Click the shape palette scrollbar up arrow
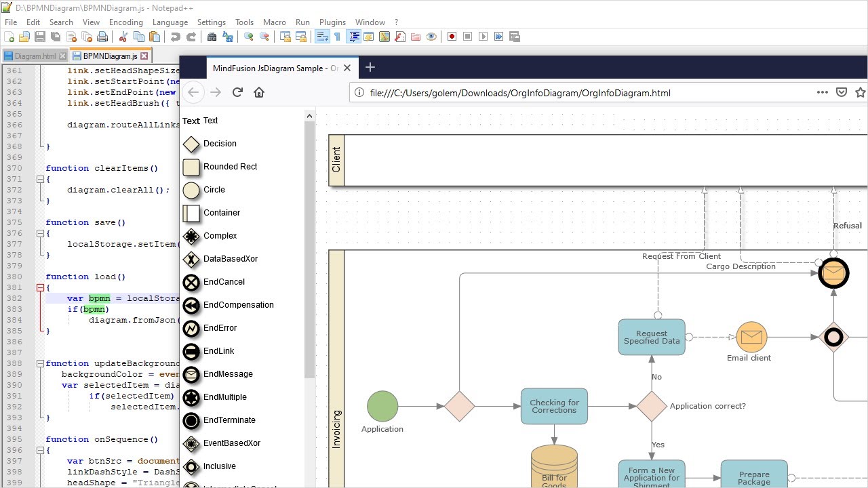Viewport: 868px width, 488px height. [310, 117]
